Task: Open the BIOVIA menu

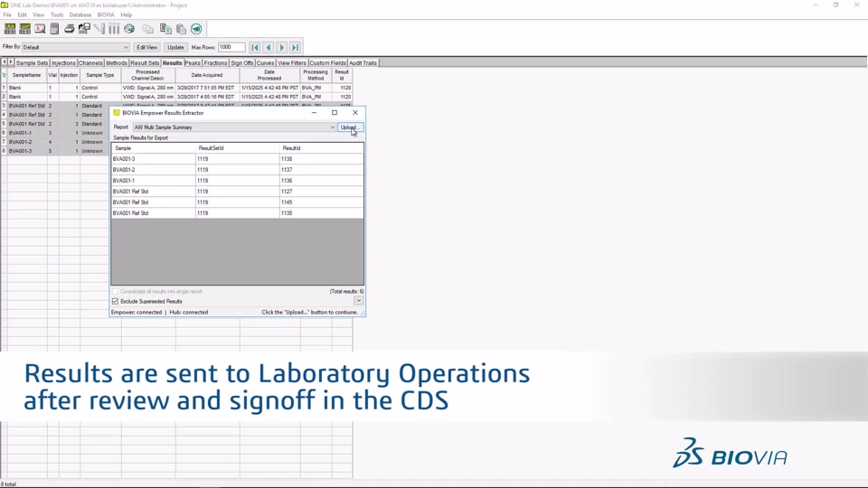Action: (x=106, y=15)
